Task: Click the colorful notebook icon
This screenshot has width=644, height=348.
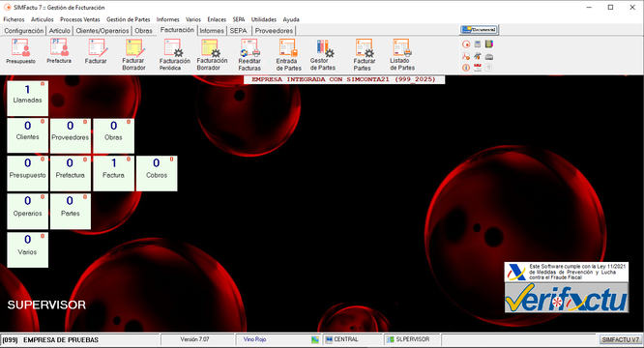Action: click(488, 44)
